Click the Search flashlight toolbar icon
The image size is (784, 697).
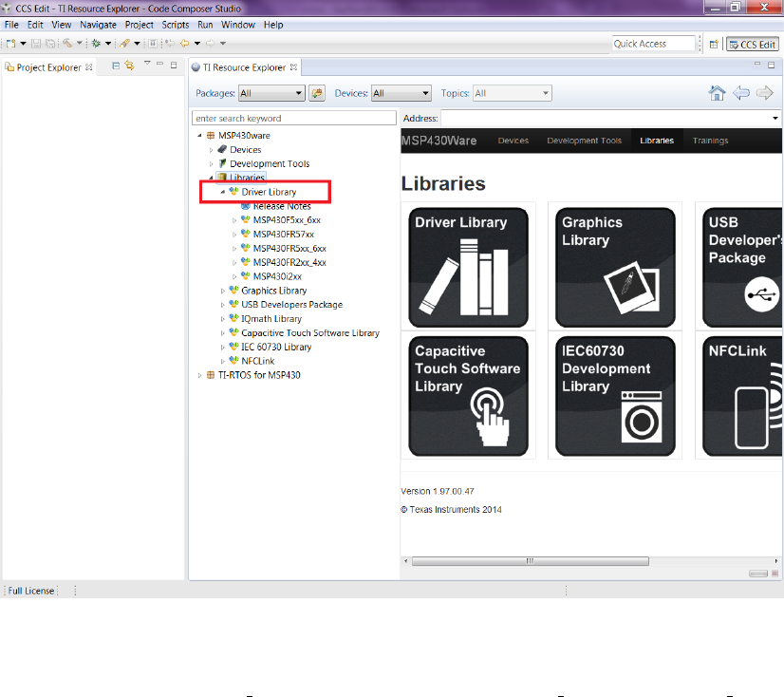pyautogui.click(x=124, y=43)
